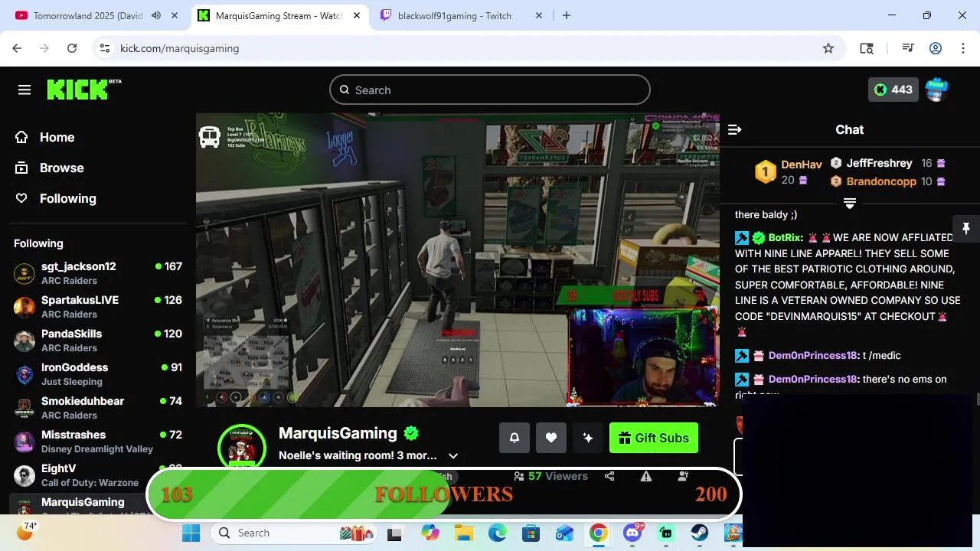Screen dimensions: 980x551
Task: Switch to blackwolf91gaming Twitch tab
Action: (x=455, y=15)
